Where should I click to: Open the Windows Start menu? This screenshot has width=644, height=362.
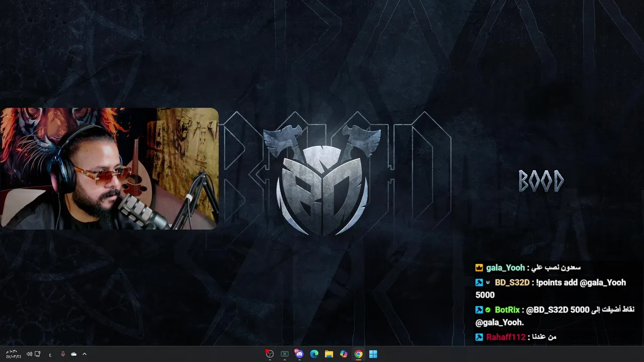(x=373, y=354)
